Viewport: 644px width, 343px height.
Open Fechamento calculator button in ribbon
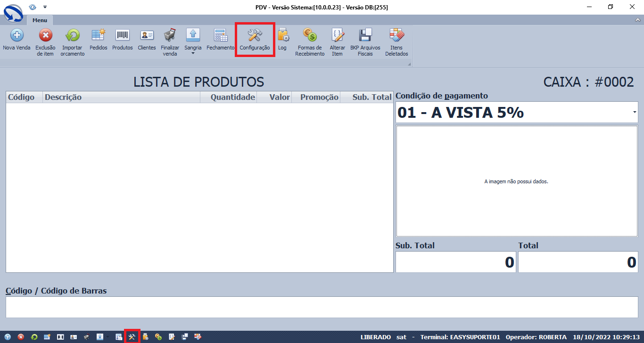click(x=220, y=39)
